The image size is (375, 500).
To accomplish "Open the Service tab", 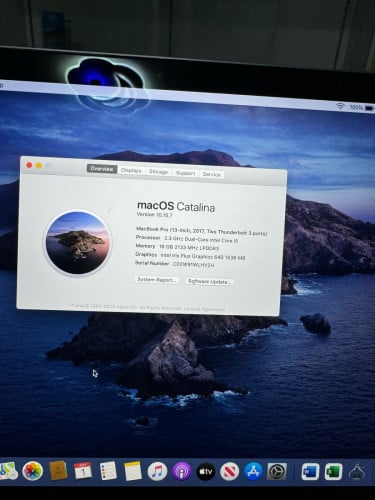I will pyautogui.click(x=211, y=174).
